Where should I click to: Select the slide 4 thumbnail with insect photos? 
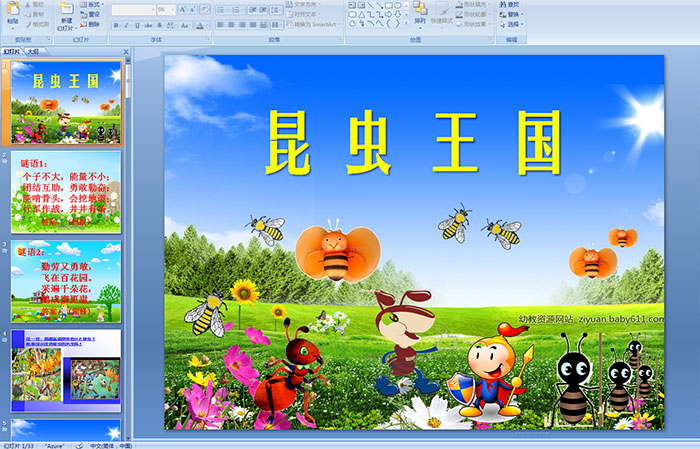pos(66,370)
